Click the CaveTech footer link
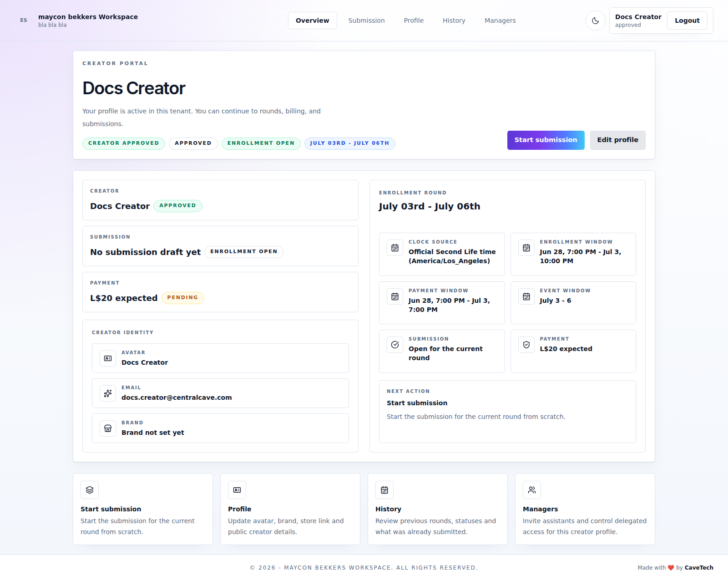Viewport: 728px width, 581px height. (x=699, y=568)
